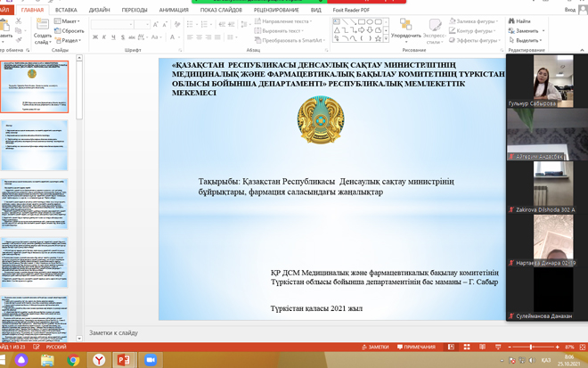Toggle italic К formatting
588x368 pixels.
[104, 37]
